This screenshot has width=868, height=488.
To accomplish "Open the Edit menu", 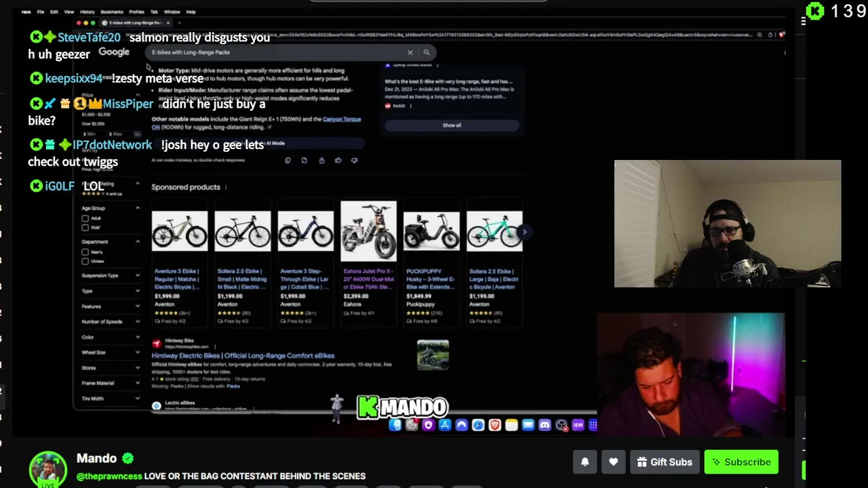I will [x=54, y=12].
